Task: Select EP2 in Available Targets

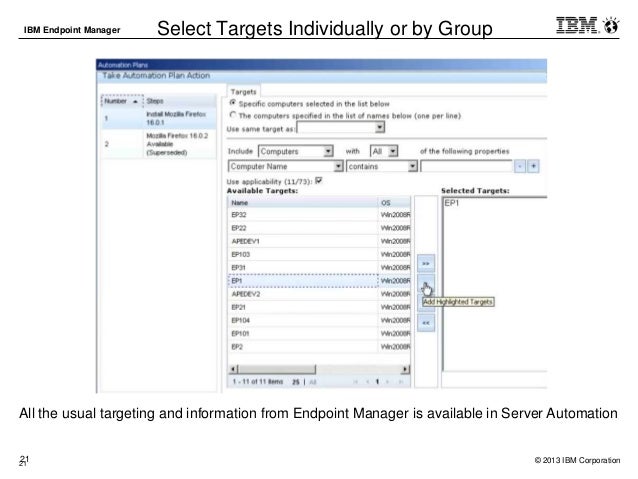Action: point(319,347)
